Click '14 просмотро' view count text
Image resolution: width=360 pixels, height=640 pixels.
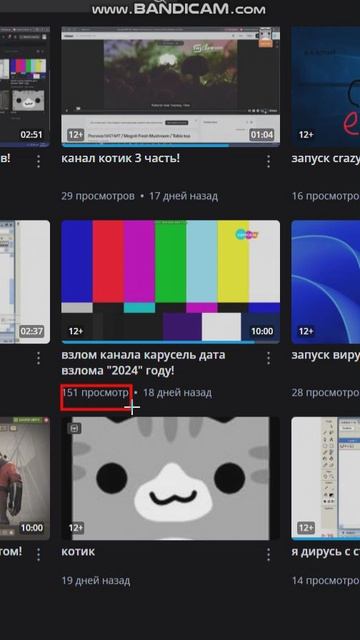coord(326,580)
